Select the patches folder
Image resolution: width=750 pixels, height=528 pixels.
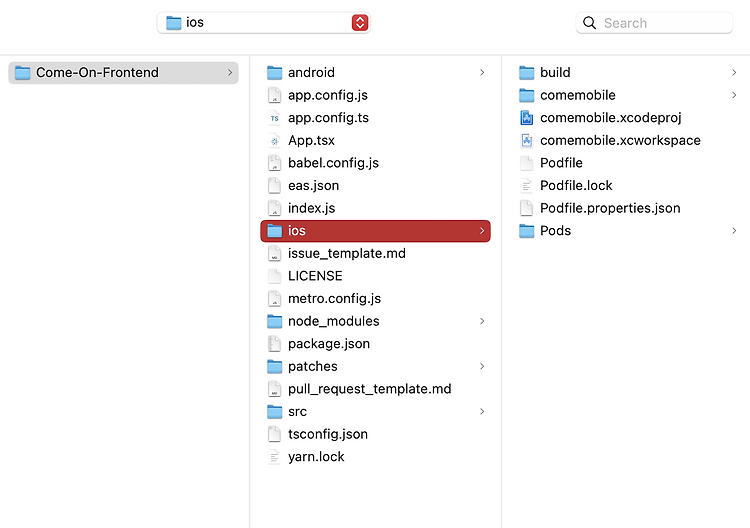tap(375, 366)
